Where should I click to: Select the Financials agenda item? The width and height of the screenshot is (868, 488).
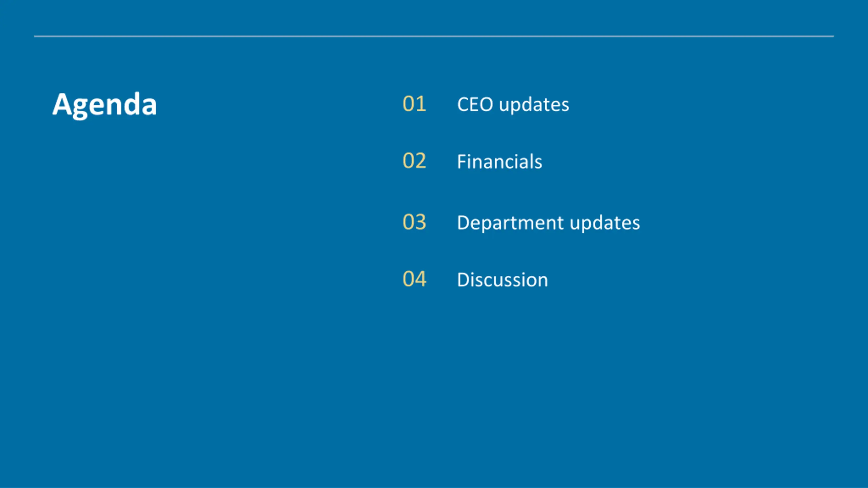click(x=499, y=161)
